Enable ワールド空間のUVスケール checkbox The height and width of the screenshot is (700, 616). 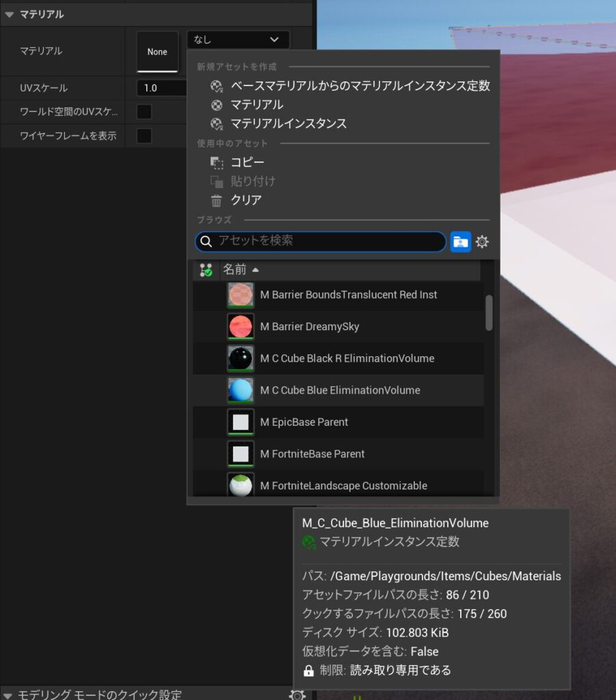point(144,111)
